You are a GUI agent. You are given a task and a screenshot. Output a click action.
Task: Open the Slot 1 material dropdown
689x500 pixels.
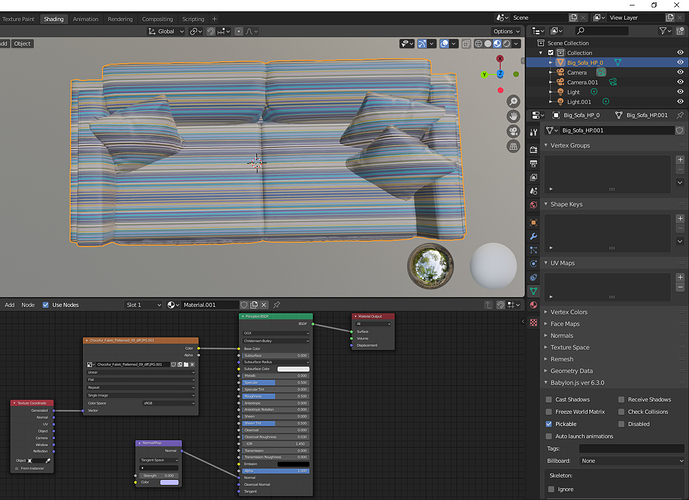143,305
